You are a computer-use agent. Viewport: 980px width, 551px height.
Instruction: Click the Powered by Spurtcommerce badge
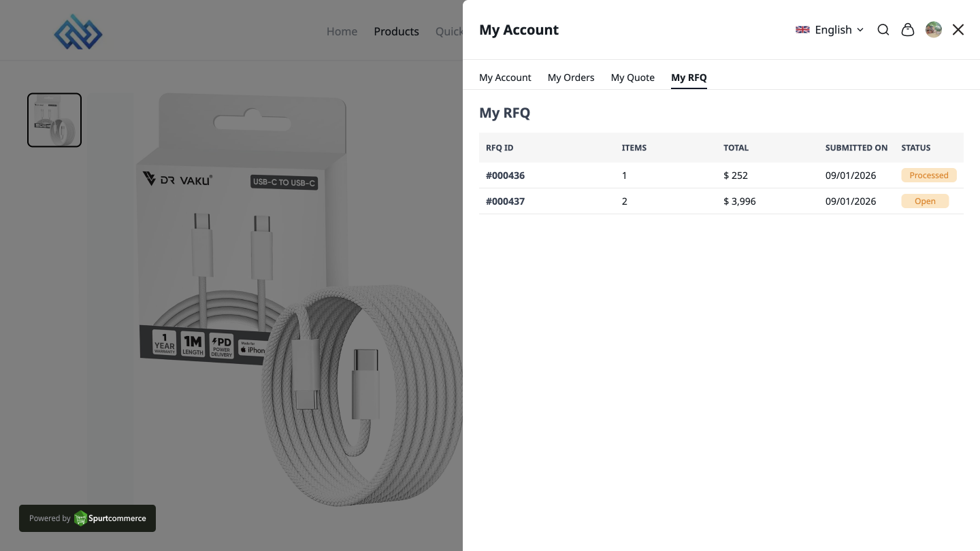point(87,518)
